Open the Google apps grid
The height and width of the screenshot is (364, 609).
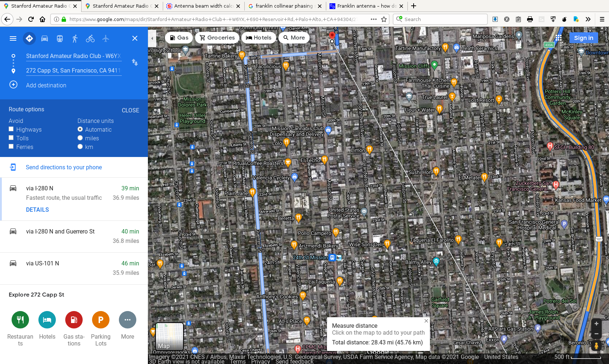tap(559, 38)
